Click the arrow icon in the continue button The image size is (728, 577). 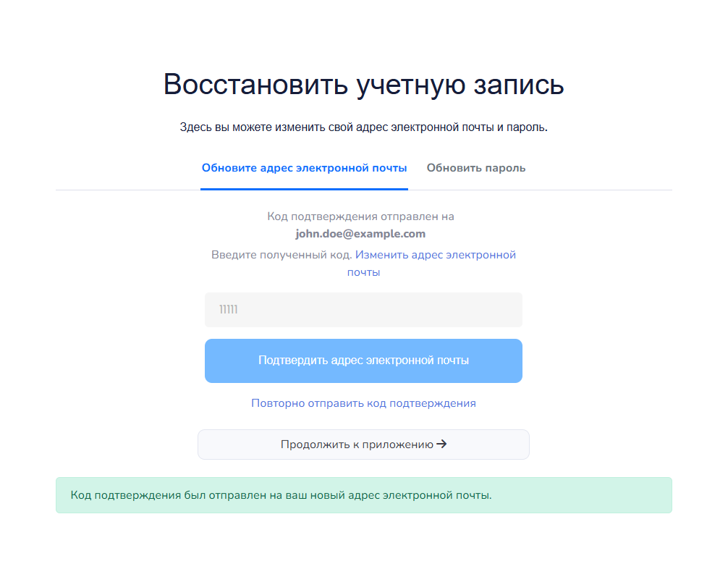441,445
